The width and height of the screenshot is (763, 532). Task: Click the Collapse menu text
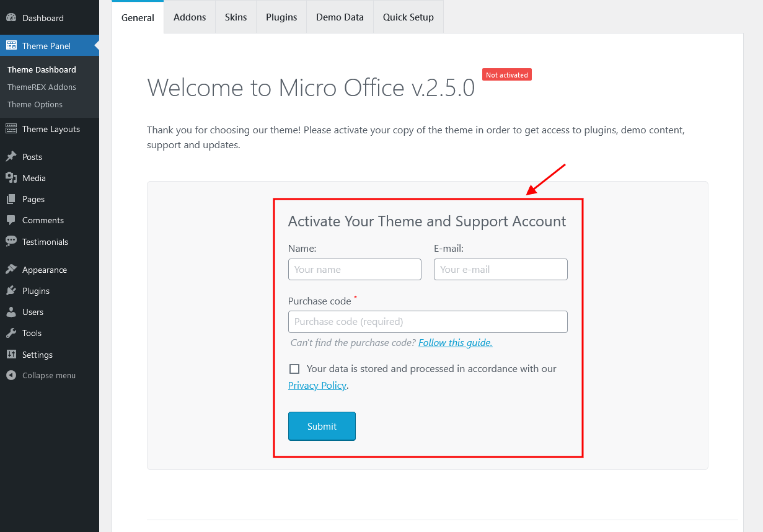point(49,375)
